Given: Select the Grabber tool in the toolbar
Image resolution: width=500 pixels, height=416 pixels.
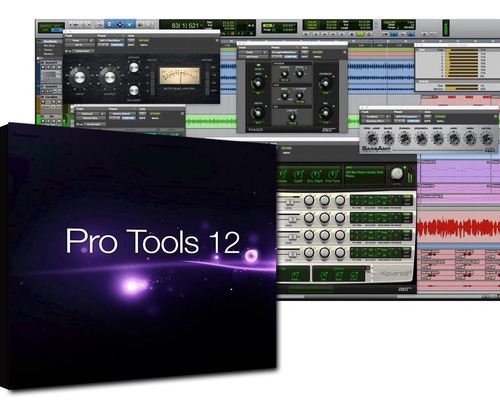Looking at the screenshot, I should click(129, 24).
